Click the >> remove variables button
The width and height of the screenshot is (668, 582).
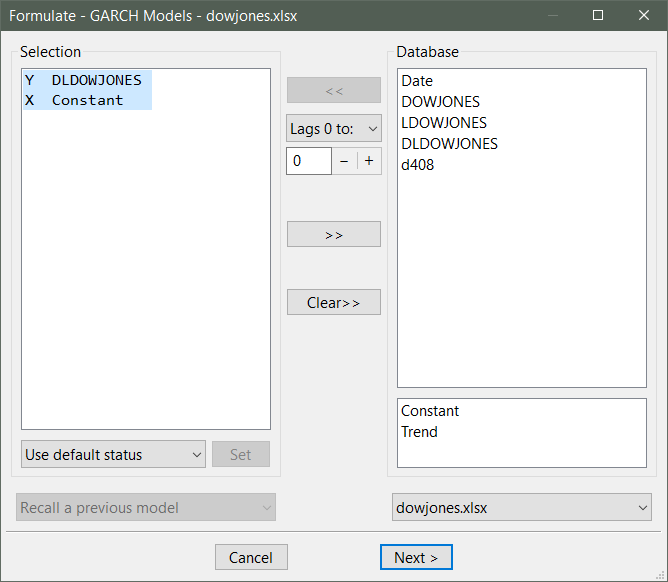pos(334,234)
